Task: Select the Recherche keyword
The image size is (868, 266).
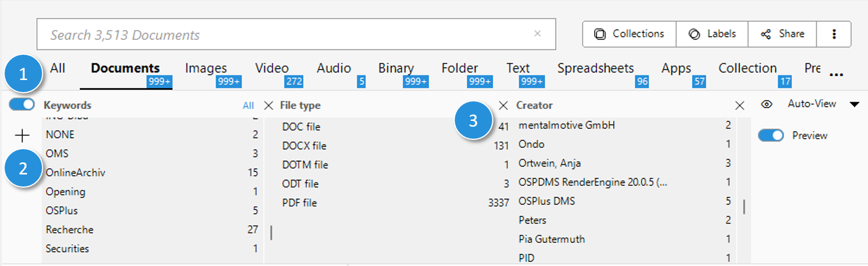Action: (x=152, y=230)
